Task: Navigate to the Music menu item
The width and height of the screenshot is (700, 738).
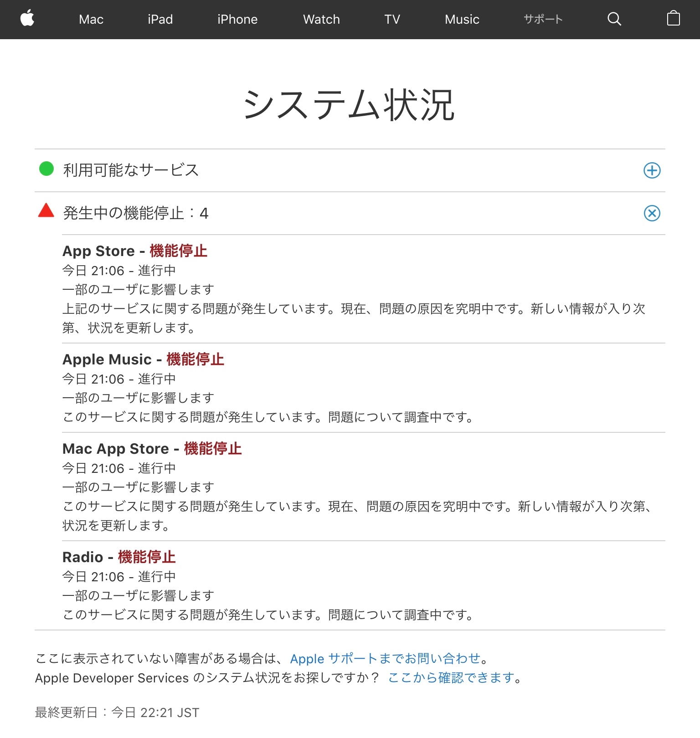Action: click(462, 20)
